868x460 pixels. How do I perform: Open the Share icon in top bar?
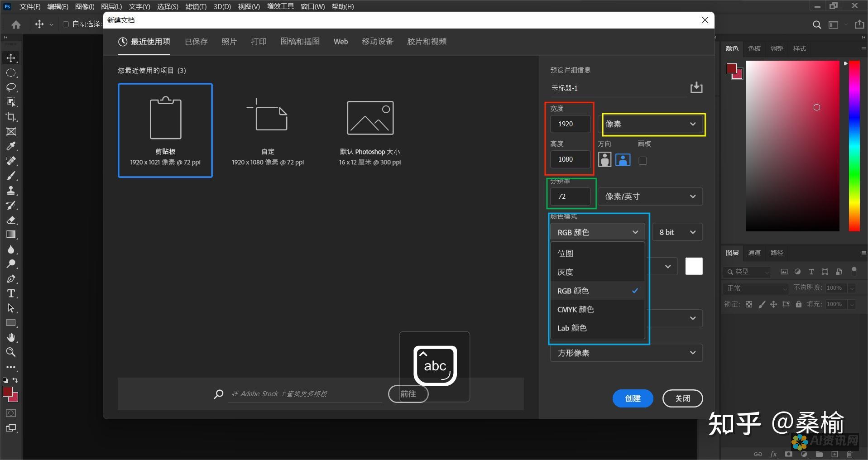pyautogui.click(x=859, y=24)
